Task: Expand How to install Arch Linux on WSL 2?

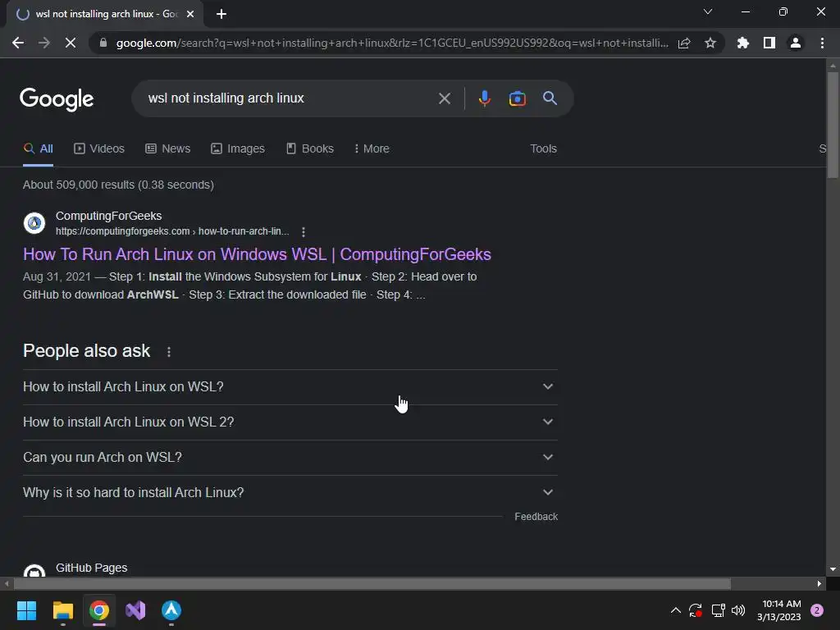Action: 290,422
